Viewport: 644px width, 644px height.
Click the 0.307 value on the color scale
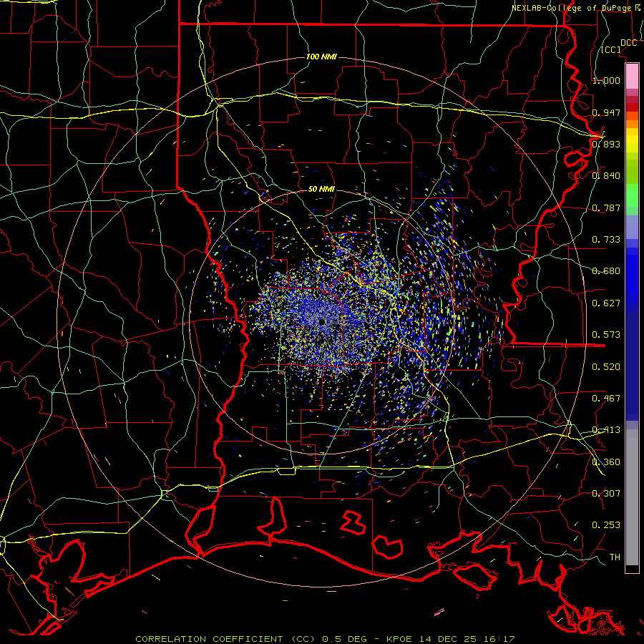[606, 494]
